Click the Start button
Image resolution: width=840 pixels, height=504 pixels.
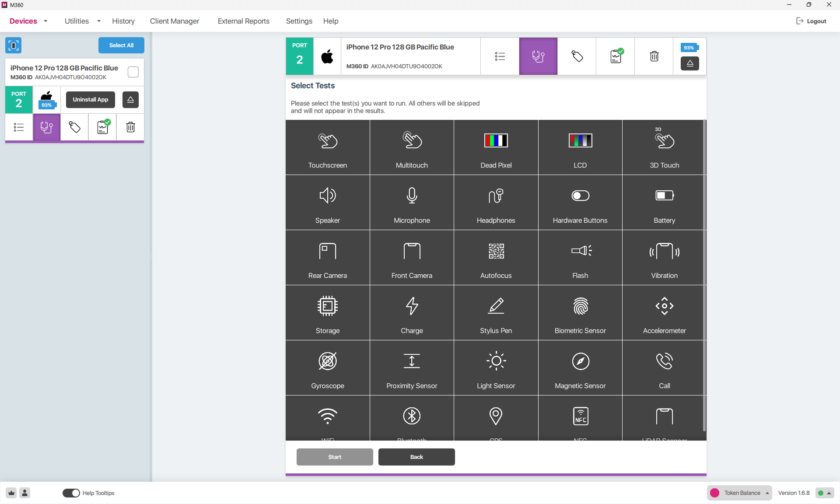(335, 457)
